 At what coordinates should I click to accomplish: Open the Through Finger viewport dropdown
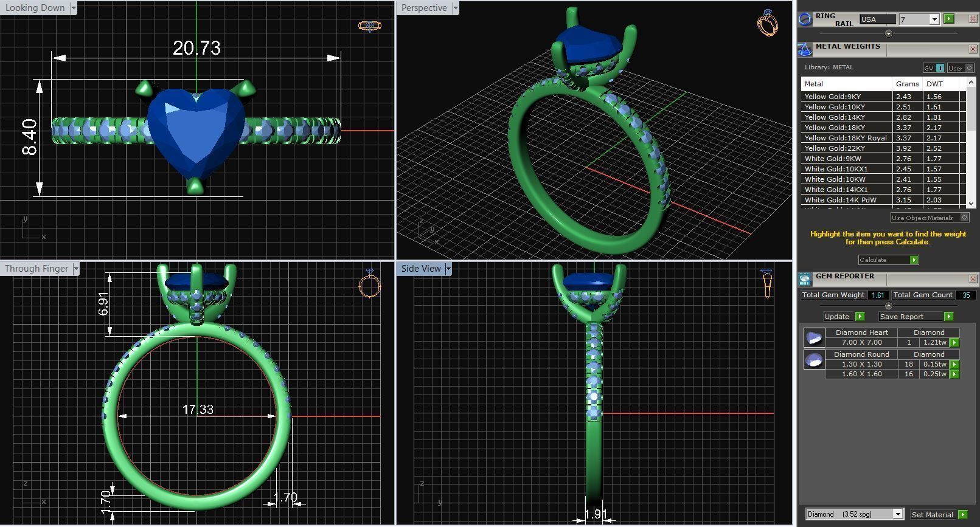(76, 269)
